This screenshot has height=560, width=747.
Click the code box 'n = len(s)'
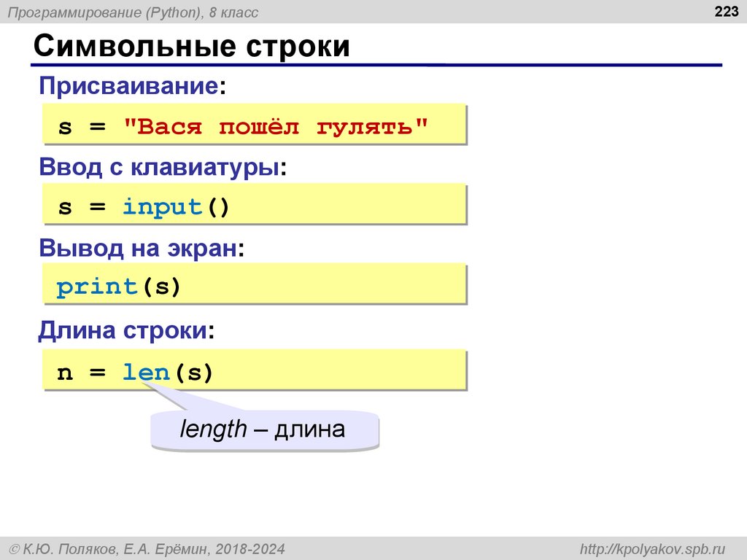(x=255, y=370)
